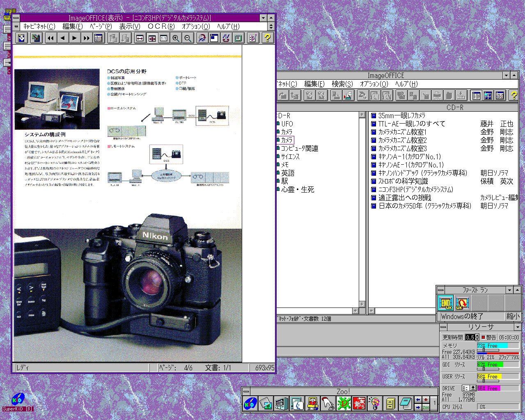Zoom out with the minus magnifier
Viewport: 525px width, 420px height.
[x=188, y=38]
